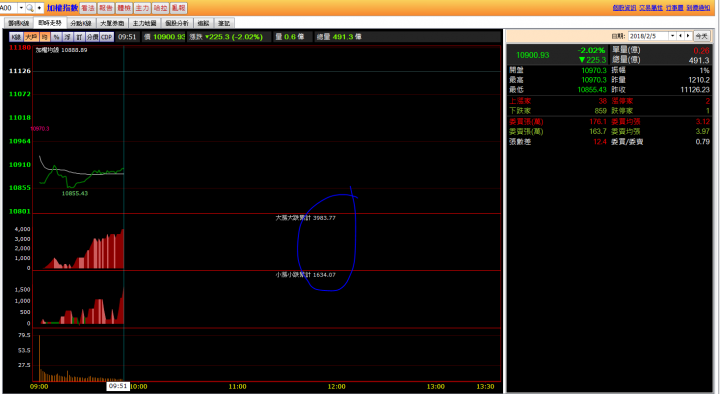Open the 大量券商 tab
Image resolution: width=720 pixels, height=394 pixels.
click(112, 23)
